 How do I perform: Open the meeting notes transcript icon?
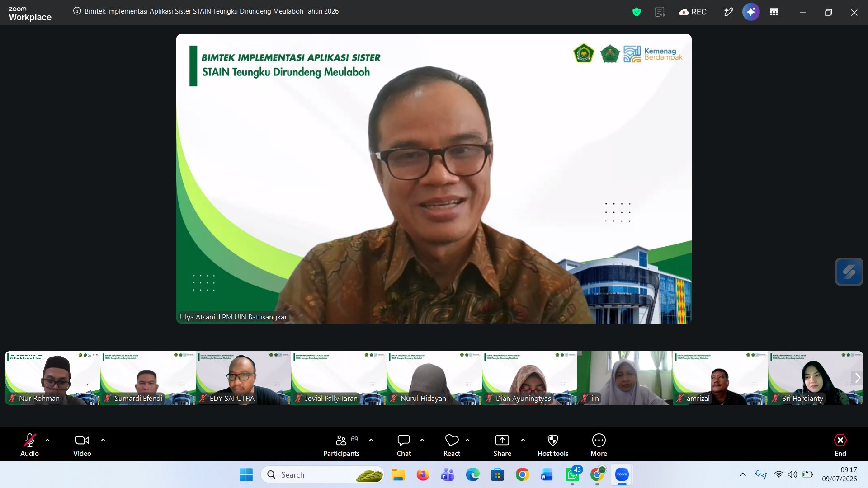(660, 12)
